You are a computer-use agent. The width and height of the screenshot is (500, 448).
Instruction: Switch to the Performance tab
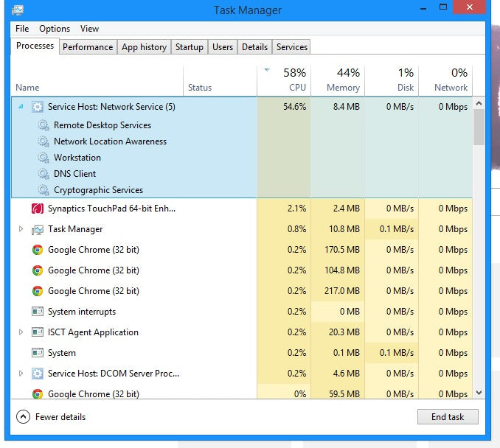tap(88, 47)
